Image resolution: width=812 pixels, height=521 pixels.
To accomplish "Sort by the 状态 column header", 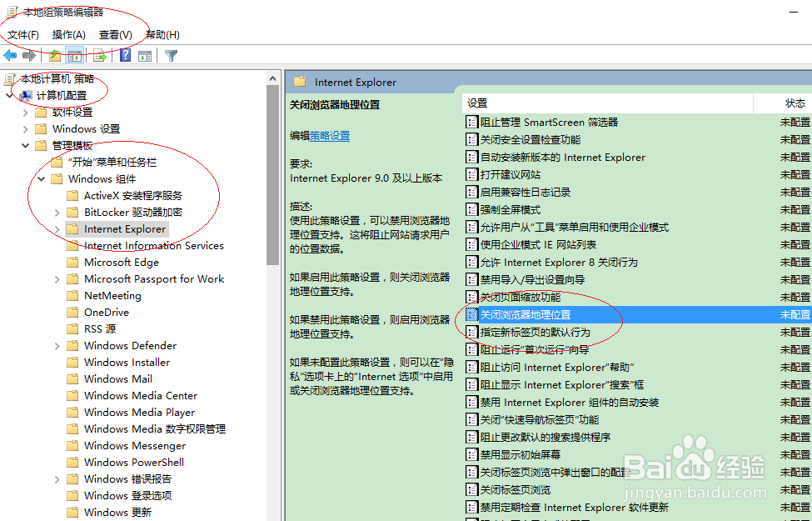I will click(x=783, y=103).
